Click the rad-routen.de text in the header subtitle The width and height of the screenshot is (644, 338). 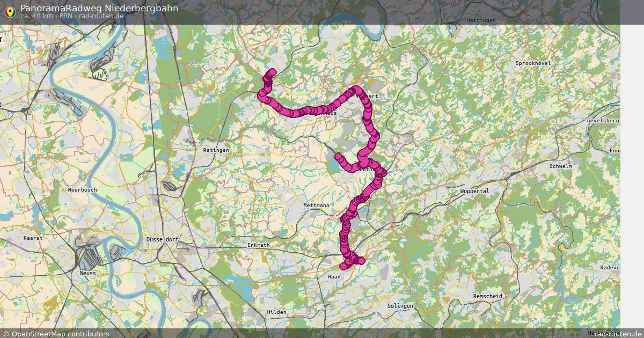[x=101, y=16]
